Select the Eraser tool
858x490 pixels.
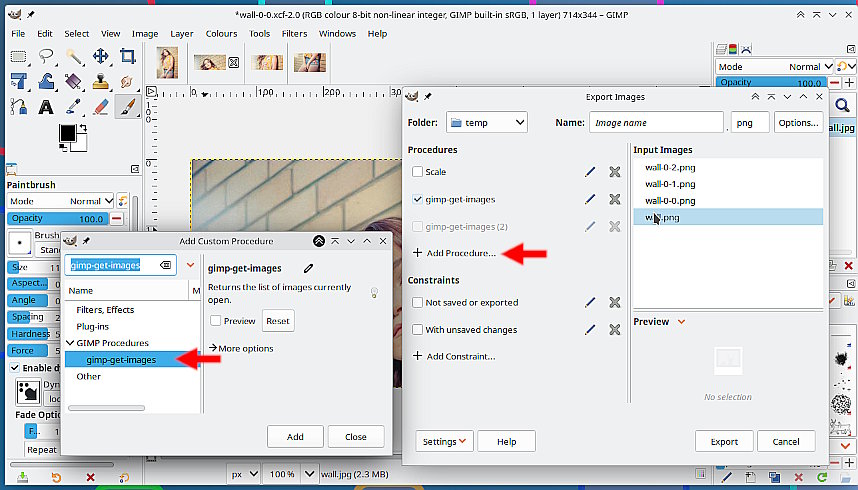point(101,107)
